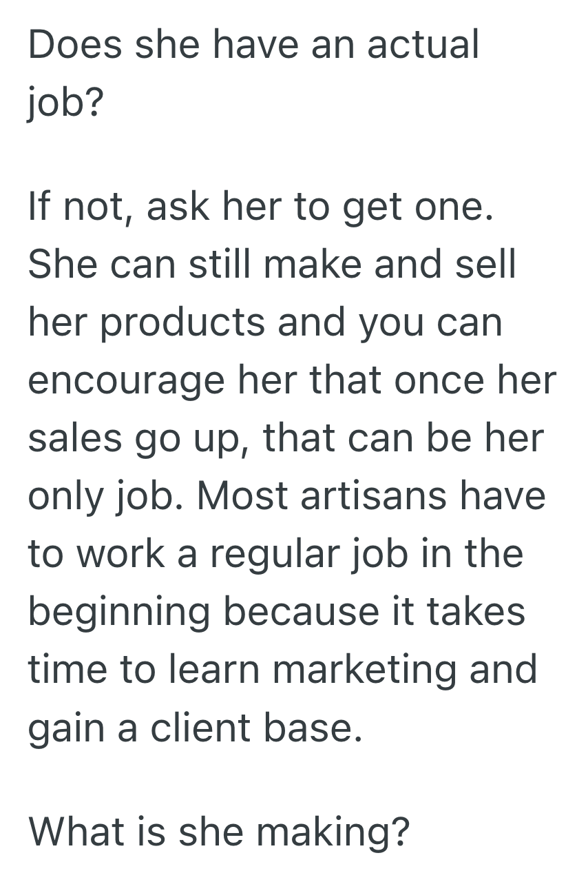Image resolution: width=588 pixels, height=882 pixels.
Task: Tap the word "What" in the final question
Action: 72,832
